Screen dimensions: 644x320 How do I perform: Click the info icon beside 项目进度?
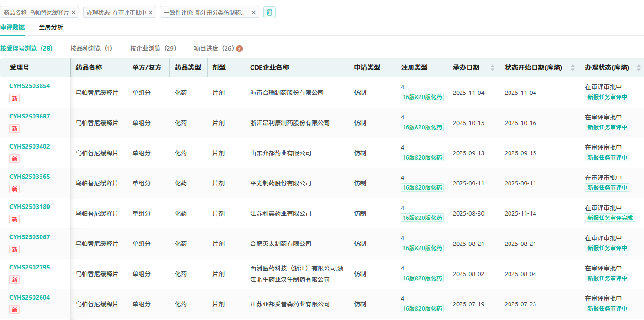coord(239,49)
